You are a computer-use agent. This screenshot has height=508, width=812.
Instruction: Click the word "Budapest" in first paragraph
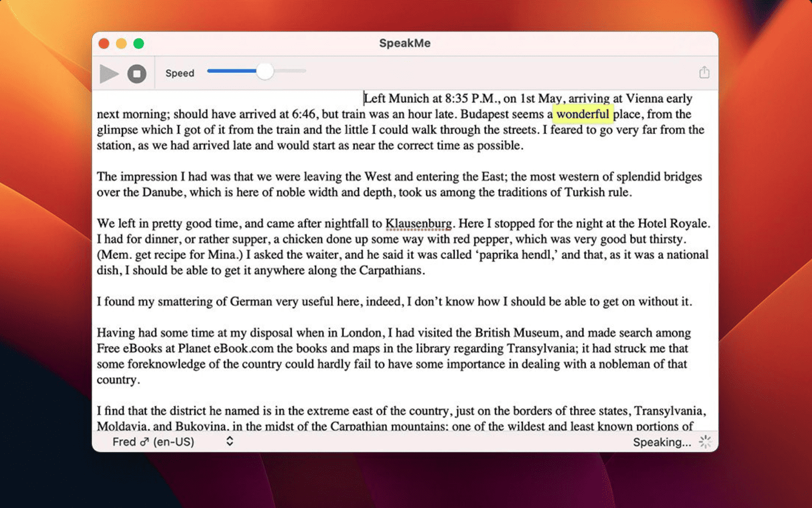tap(485, 114)
